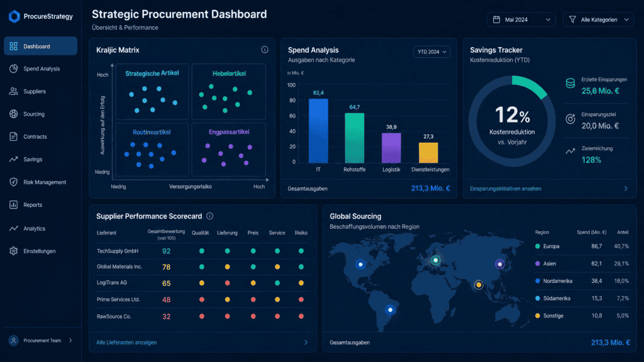This screenshot has width=644, height=362.
Task: Click the yellow Dienstleistungen spend bar
Action: (x=428, y=153)
